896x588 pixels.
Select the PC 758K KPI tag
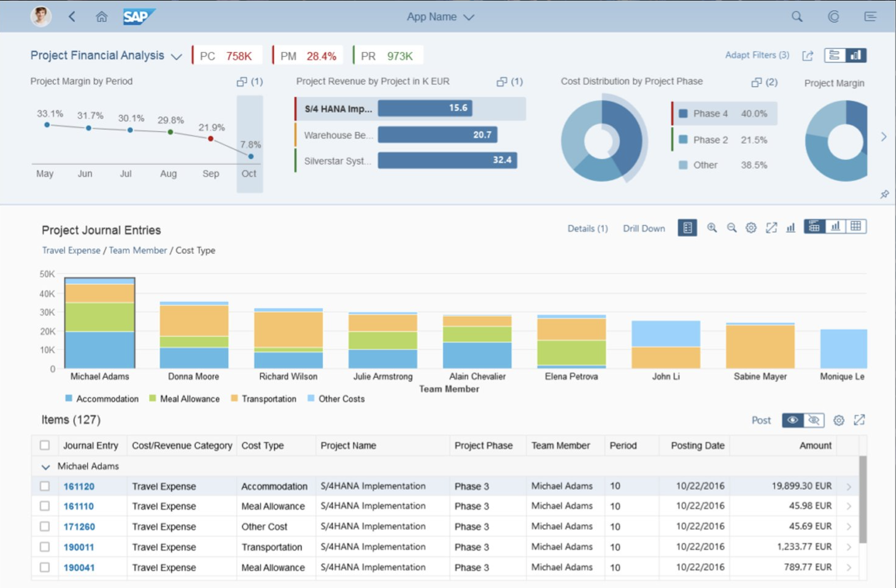tap(226, 56)
